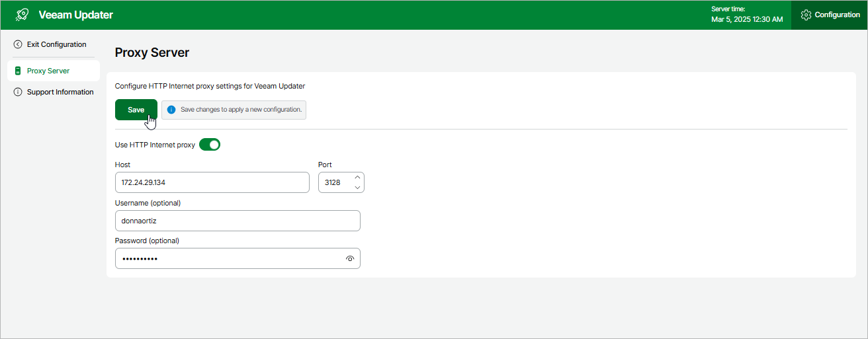Click the Proxy Server page heading

[x=152, y=53]
